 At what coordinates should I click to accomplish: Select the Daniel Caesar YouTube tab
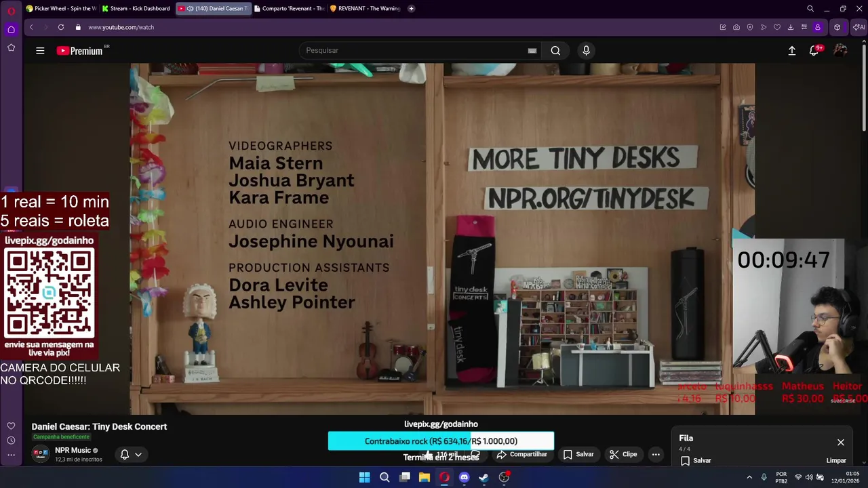click(213, 9)
